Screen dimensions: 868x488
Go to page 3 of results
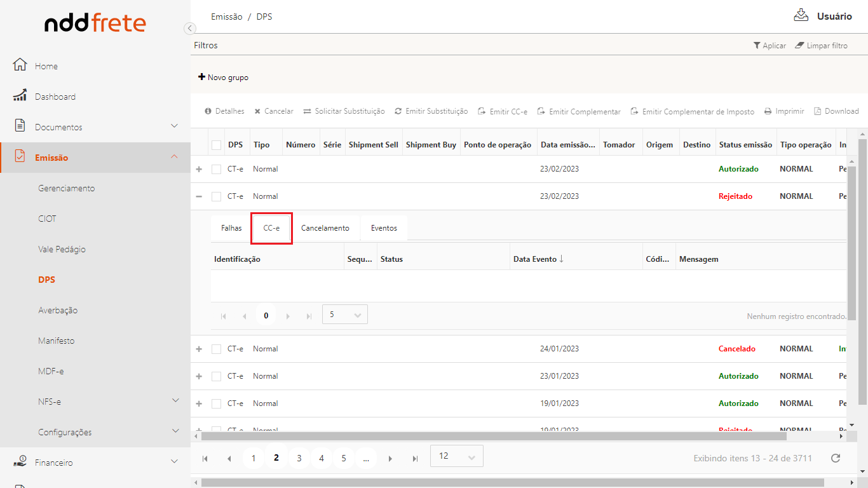coord(299,458)
